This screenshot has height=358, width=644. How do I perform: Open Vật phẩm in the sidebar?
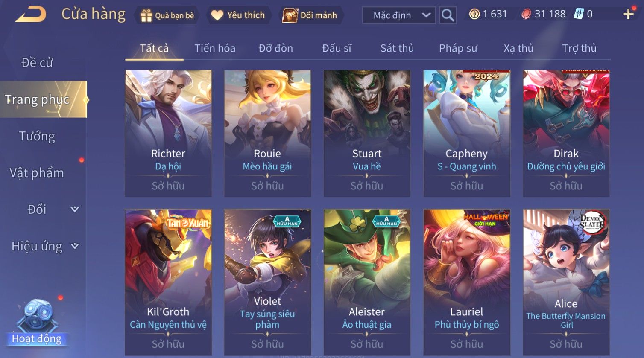(37, 173)
